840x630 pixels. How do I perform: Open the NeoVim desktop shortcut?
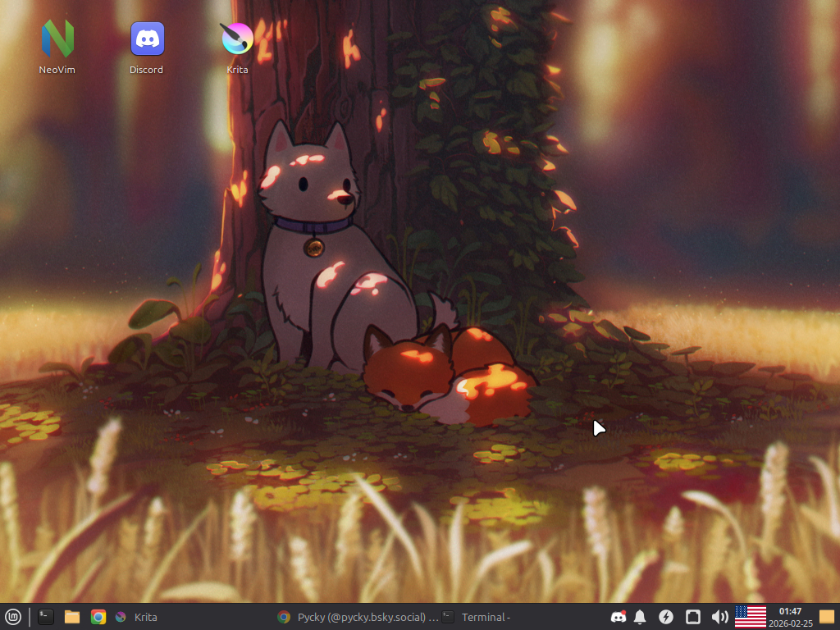[57, 39]
